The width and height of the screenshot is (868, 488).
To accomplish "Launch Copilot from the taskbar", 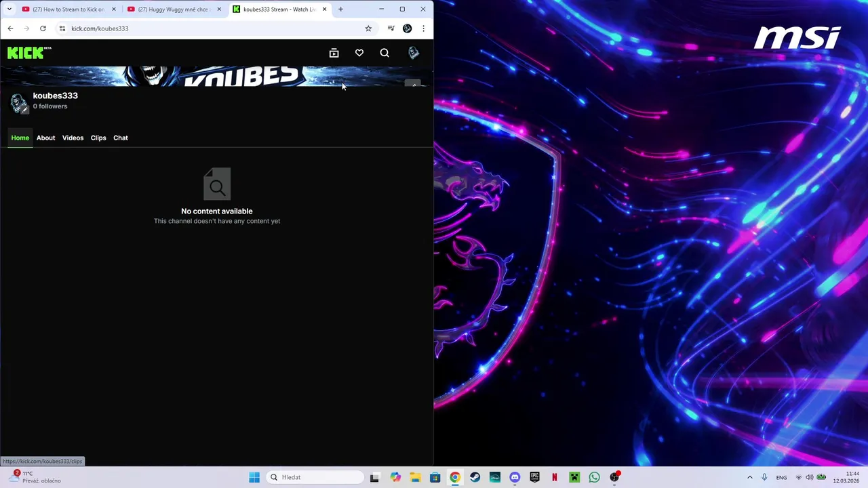I will (395, 477).
